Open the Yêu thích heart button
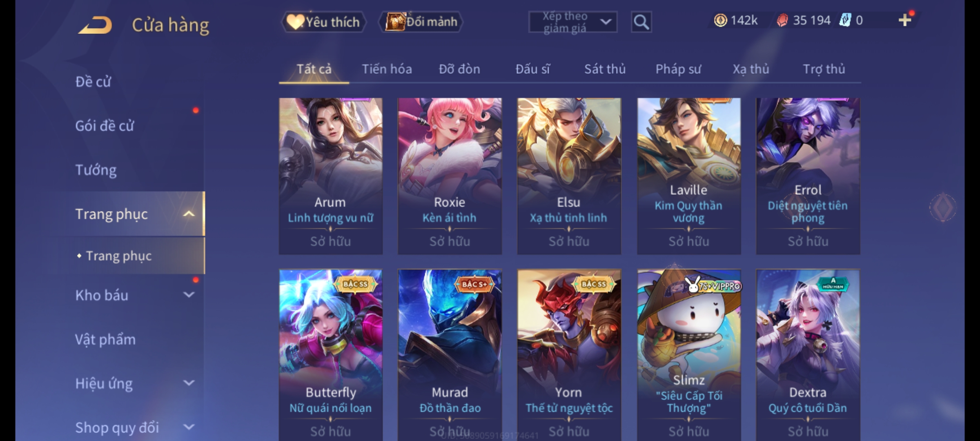This screenshot has height=441, width=980. pos(324,22)
